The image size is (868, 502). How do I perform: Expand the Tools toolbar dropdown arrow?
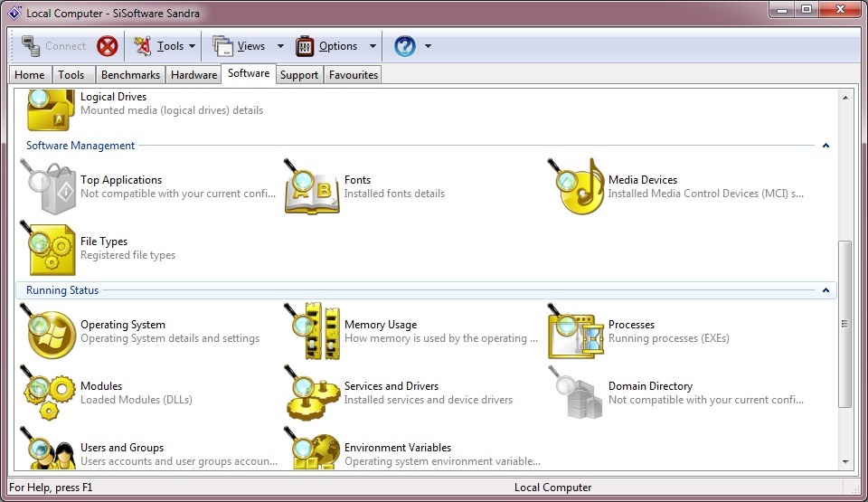(x=192, y=46)
